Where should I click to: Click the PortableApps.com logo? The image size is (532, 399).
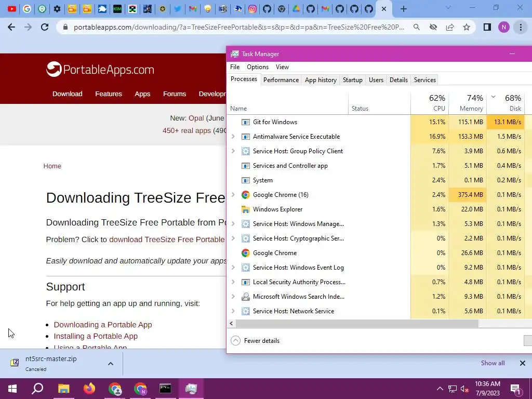pyautogui.click(x=100, y=70)
